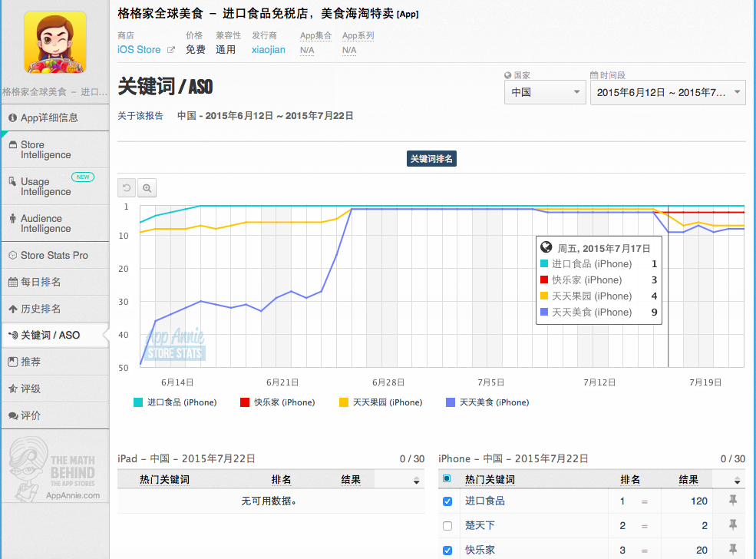Open keyword 进口食品 link
The width and height of the screenshot is (756, 559).
(x=485, y=501)
